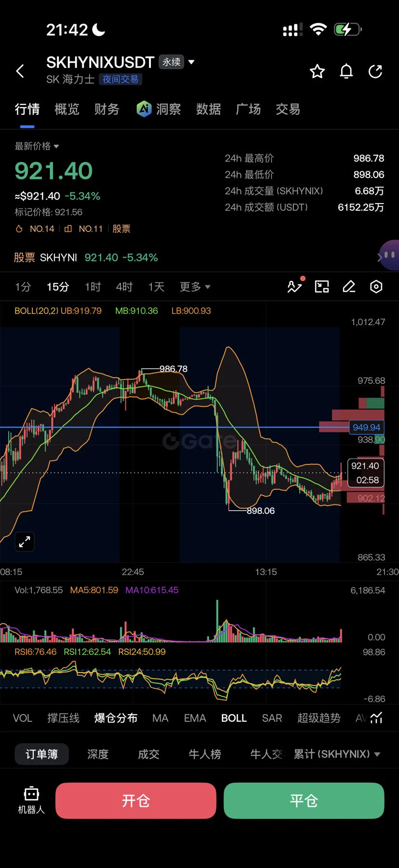This screenshot has width=399, height=868.
Task: Expand 累计(SKHYNIX) dropdown
Action: coord(337,754)
